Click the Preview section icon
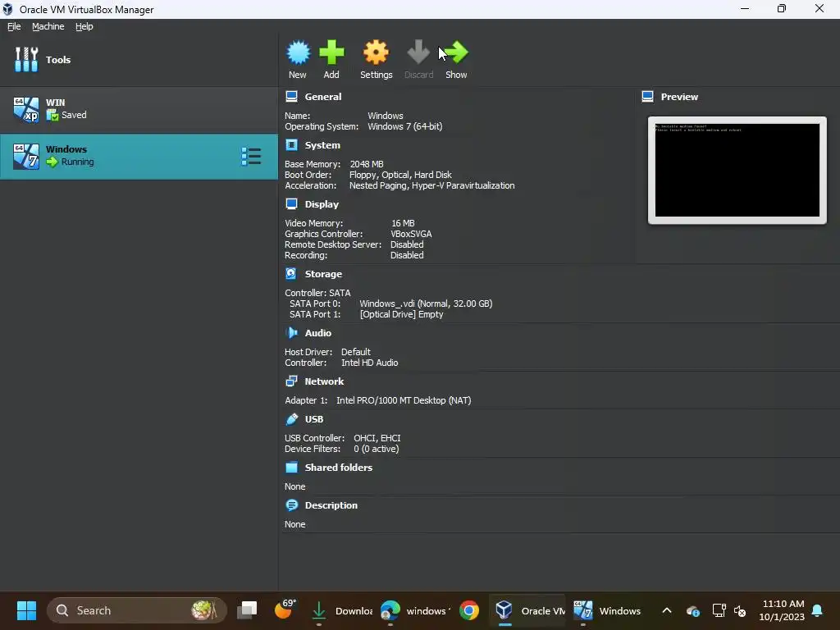840x630 pixels. coord(648,97)
